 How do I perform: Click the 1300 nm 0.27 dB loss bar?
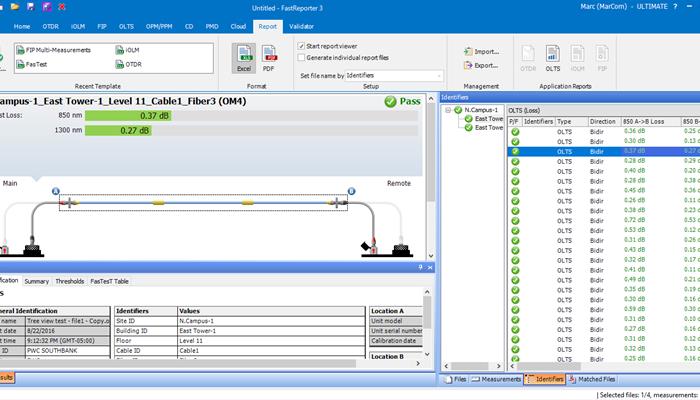118,131
